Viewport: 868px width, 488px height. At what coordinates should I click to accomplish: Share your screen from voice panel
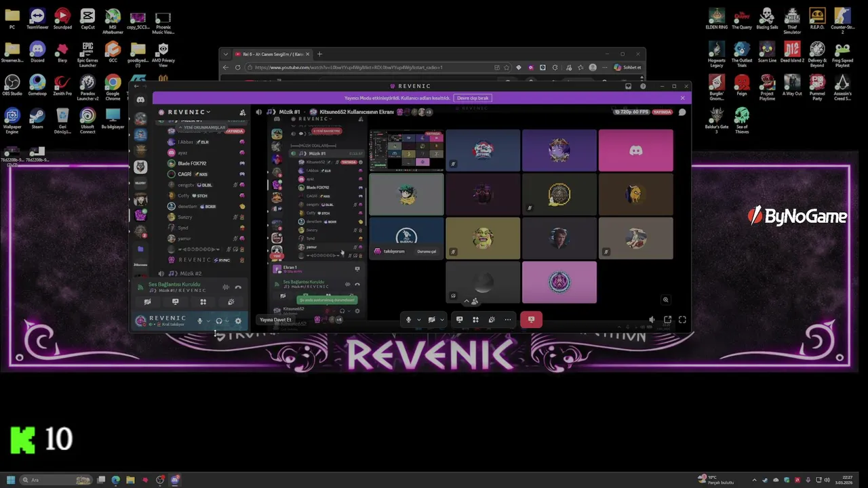(175, 302)
